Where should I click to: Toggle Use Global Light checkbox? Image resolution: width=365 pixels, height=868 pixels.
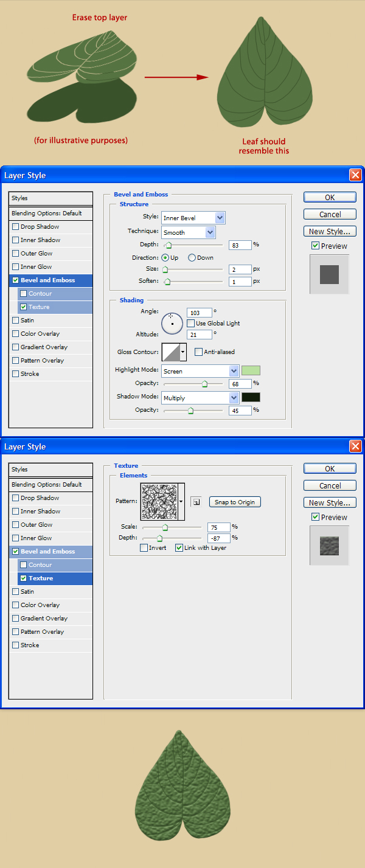tap(191, 323)
